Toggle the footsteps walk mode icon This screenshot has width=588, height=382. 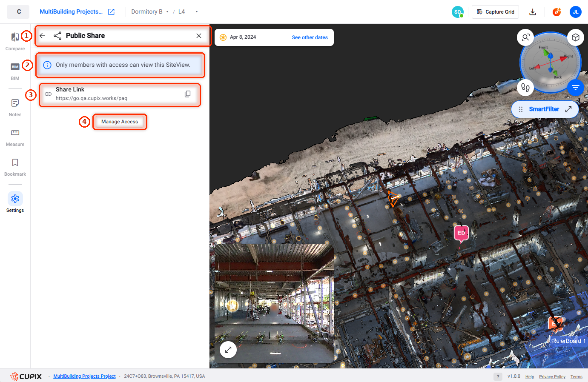click(525, 88)
